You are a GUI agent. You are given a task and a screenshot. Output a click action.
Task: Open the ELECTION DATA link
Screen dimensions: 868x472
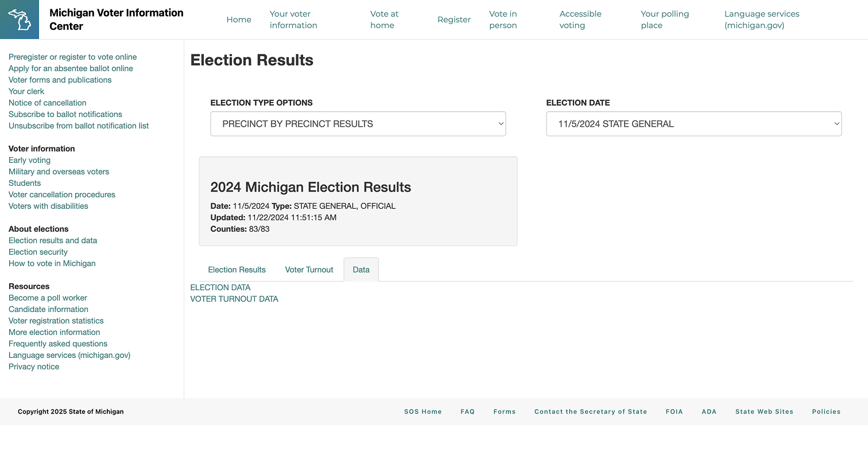click(220, 287)
